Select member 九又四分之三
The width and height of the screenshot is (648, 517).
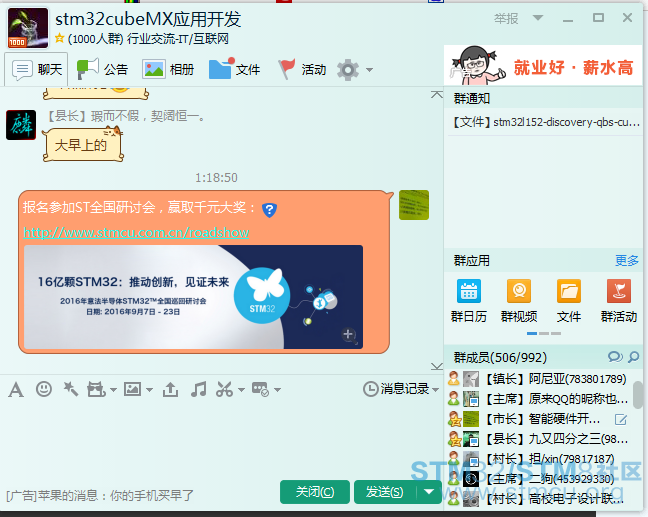pos(541,439)
